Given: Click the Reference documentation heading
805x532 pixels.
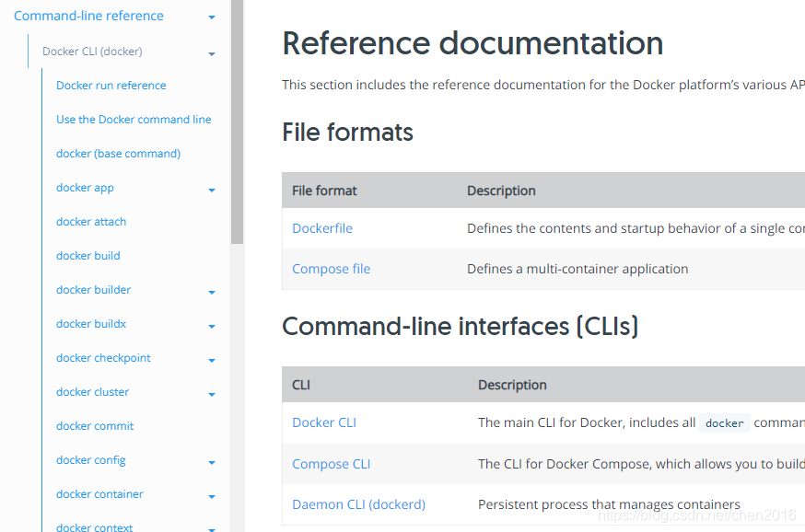Looking at the screenshot, I should [472, 43].
